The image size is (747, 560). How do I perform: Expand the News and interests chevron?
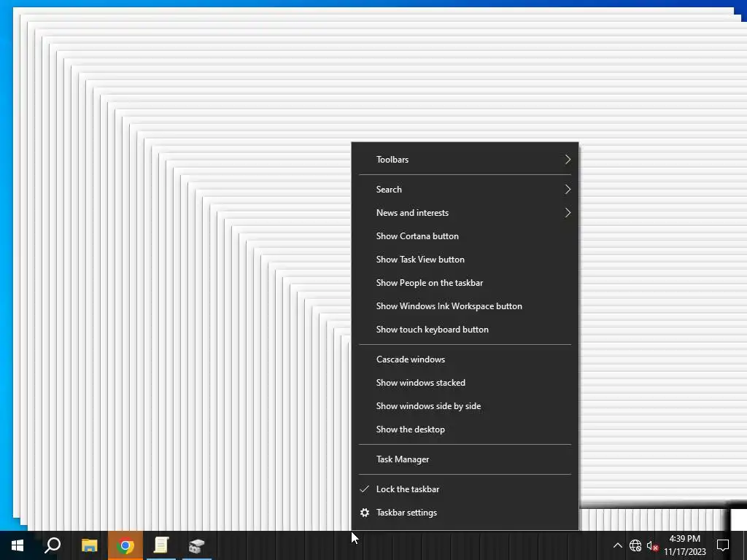point(568,213)
